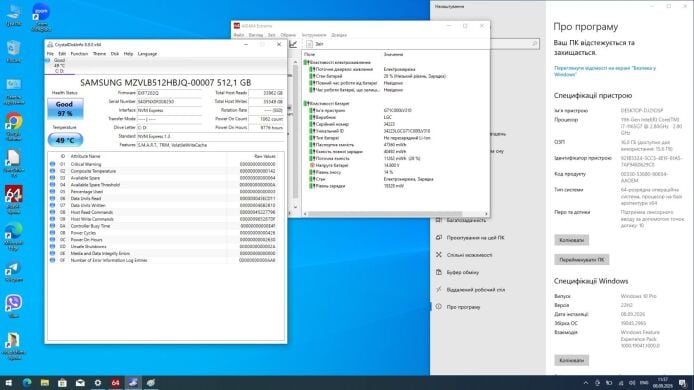The height and width of the screenshot is (390, 694).
Task: Click the Перейменувати ПК button
Action: 582,259
